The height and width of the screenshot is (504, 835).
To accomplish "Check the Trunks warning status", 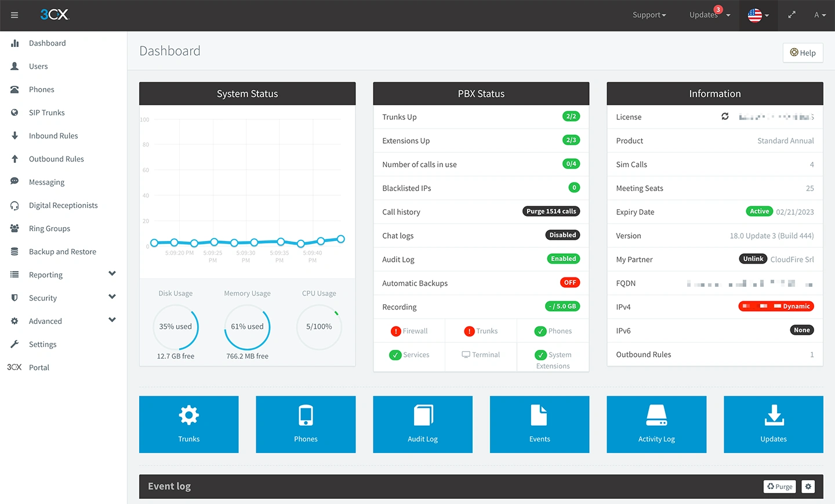I will (481, 331).
